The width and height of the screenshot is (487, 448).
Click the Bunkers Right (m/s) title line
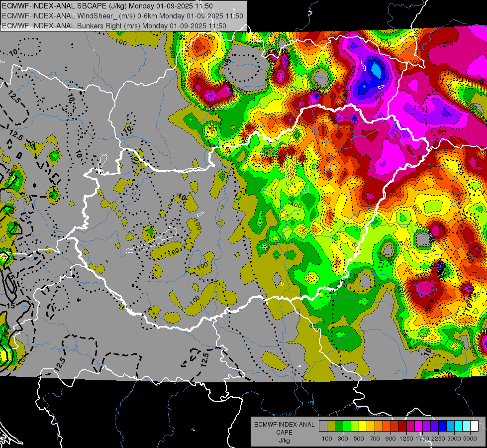pos(114,26)
